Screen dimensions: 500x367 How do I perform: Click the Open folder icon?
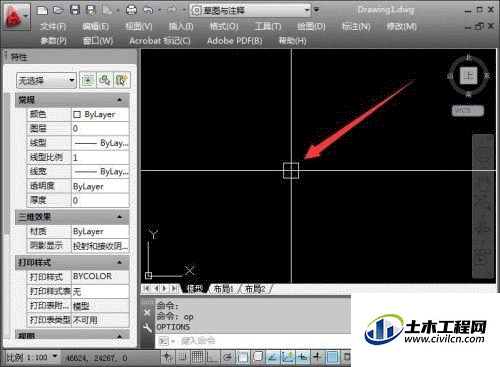58,10
